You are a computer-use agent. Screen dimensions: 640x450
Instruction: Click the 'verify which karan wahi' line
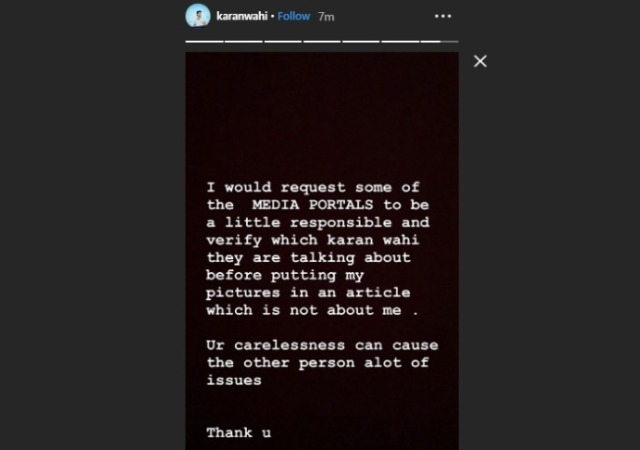tap(313, 240)
